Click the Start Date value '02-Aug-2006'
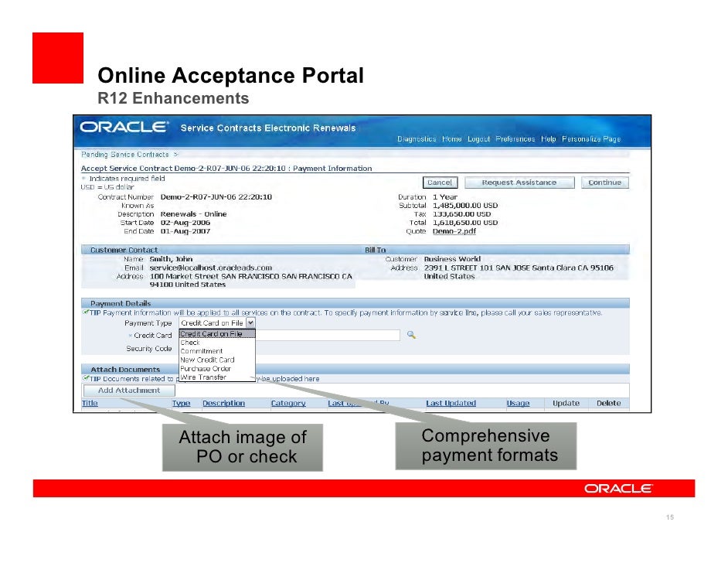The image size is (728, 563). point(185,223)
